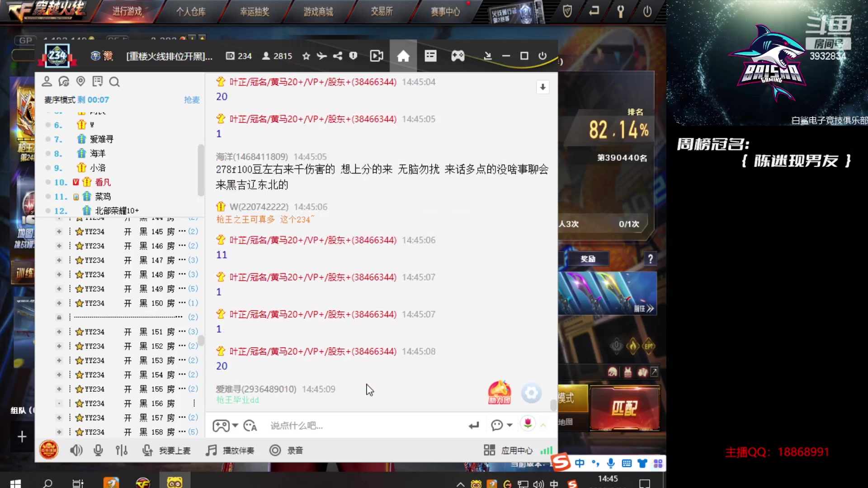Select mic queue user 爱难寻
The image size is (868, 488).
tap(101, 139)
